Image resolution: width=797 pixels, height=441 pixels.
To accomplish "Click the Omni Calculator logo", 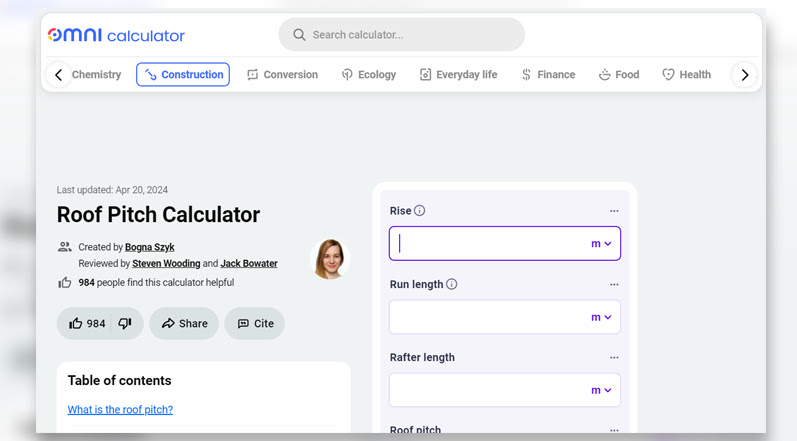I will 116,35.
